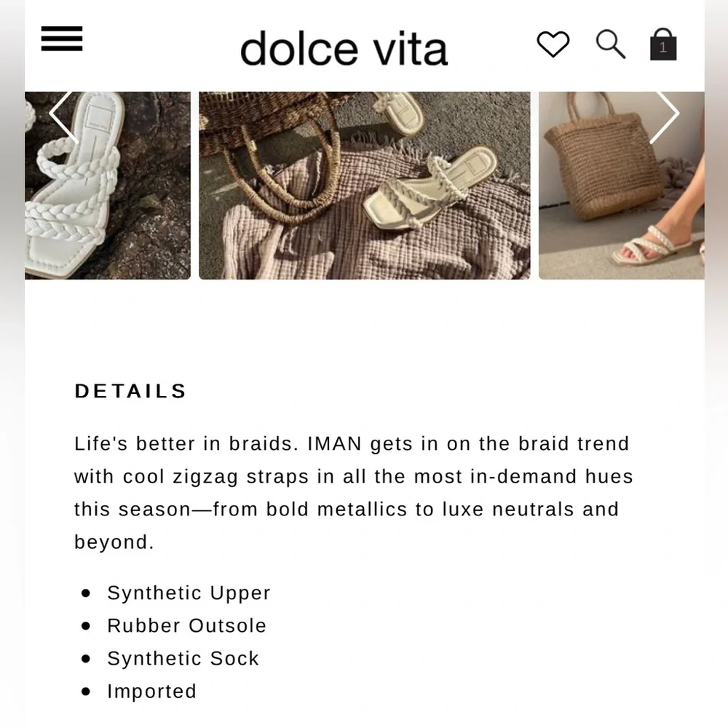The width and height of the screenshot is (728, 728).
Task: Click the Synthetic Upper bullet point
Action: click(189, 593)
